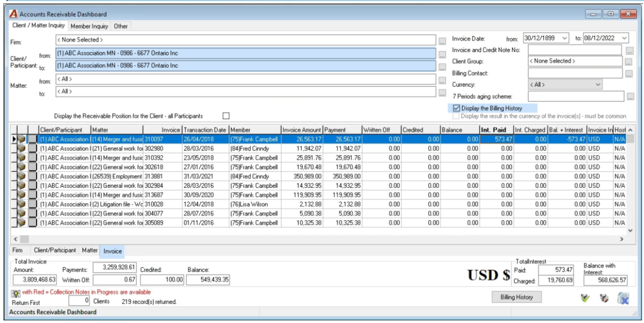Select the cell showing 350,989.00 invoice amount
Image resolution: width=644 pixels, height=323 pixels.
pyautogui.click(x=302, y=176)
